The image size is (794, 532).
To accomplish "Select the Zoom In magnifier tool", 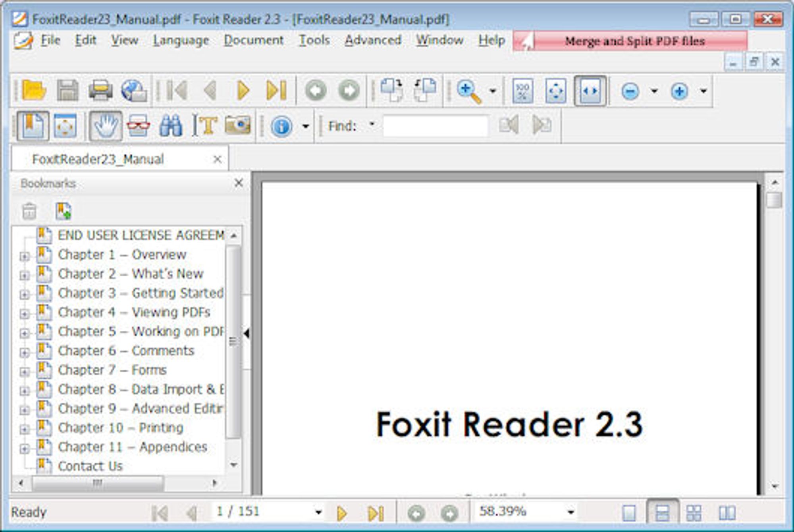I will pyautogui.click(x=469, y=91).
